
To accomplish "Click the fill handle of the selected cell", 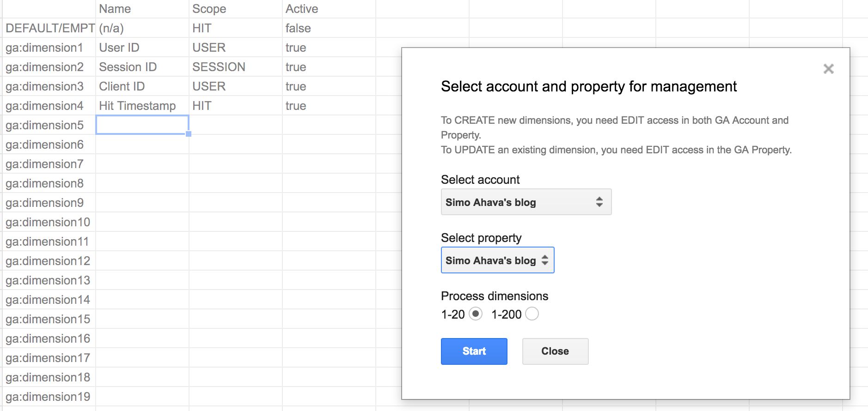I will pos(189,134).
